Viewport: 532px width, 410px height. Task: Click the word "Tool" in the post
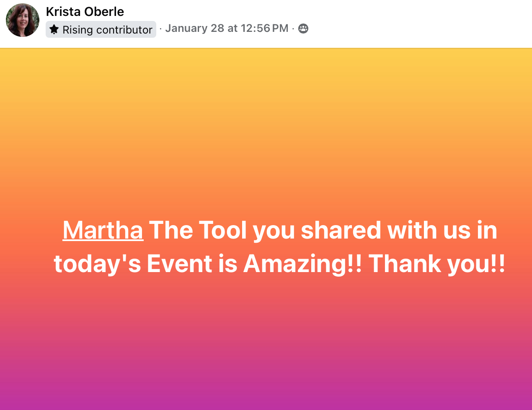(x=222, y=230)
